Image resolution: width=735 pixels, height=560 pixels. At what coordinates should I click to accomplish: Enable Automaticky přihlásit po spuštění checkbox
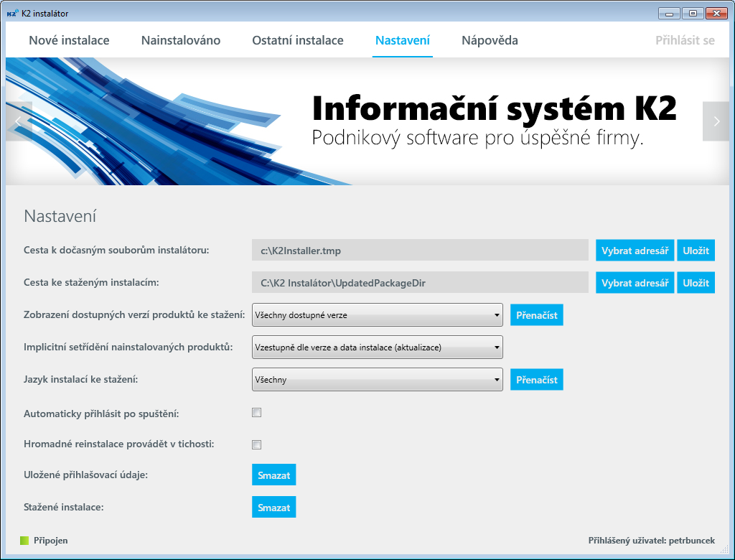256,413
